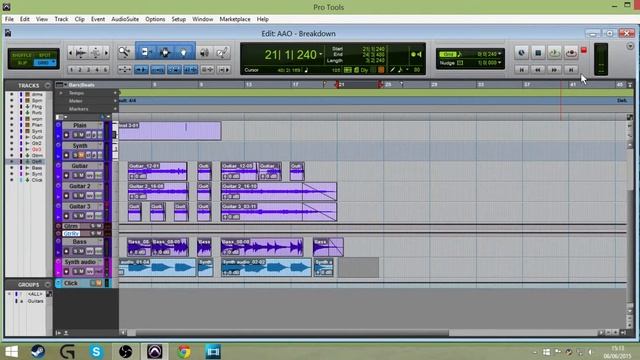Click the main counter 21|1|240 field
Image resolution: width=640 pixels, height=360 pixels.
[x=290, y=54]
